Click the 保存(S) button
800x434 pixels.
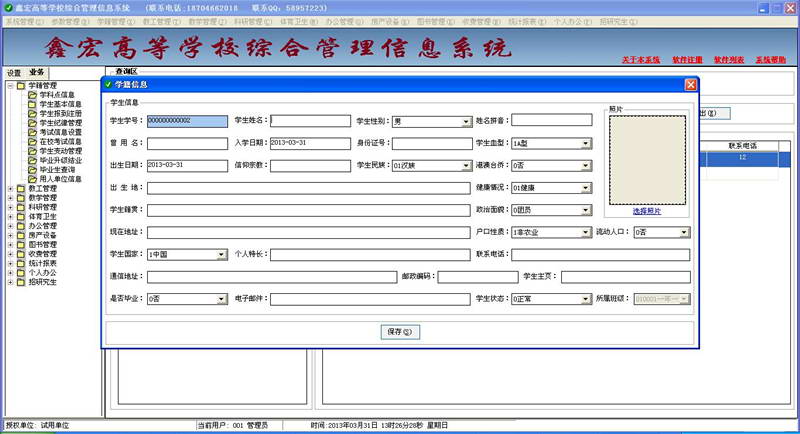(x=400, y=332)
